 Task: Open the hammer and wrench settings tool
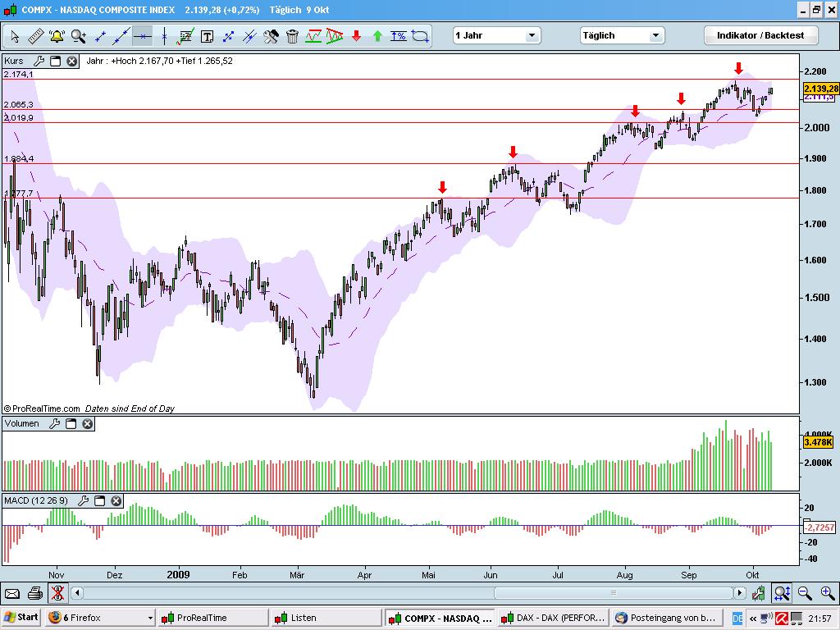(x=271, y=36)
